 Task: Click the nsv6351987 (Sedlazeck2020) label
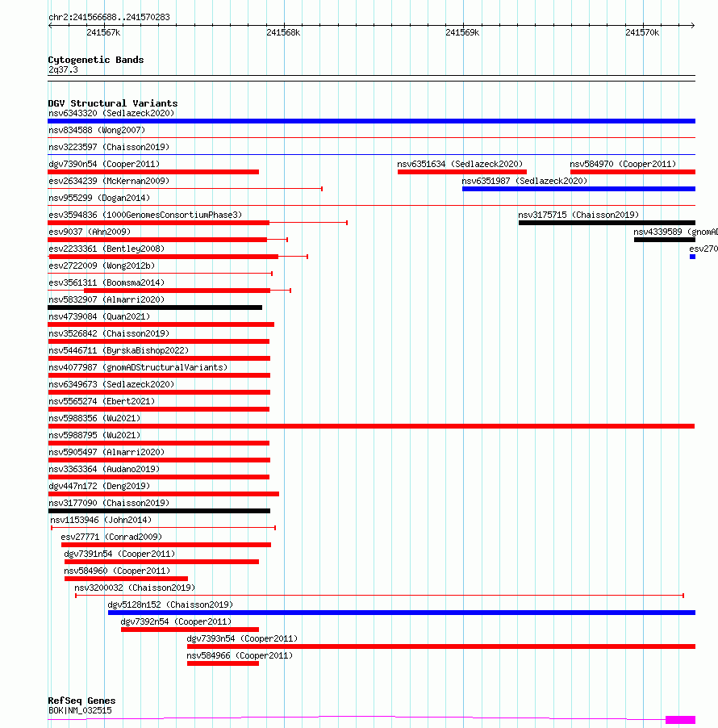click(524, 181)
